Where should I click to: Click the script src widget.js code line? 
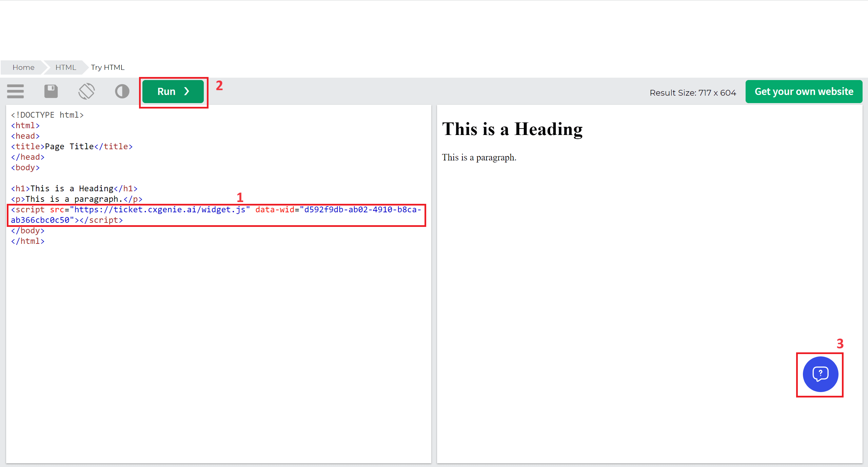[216, 210]
